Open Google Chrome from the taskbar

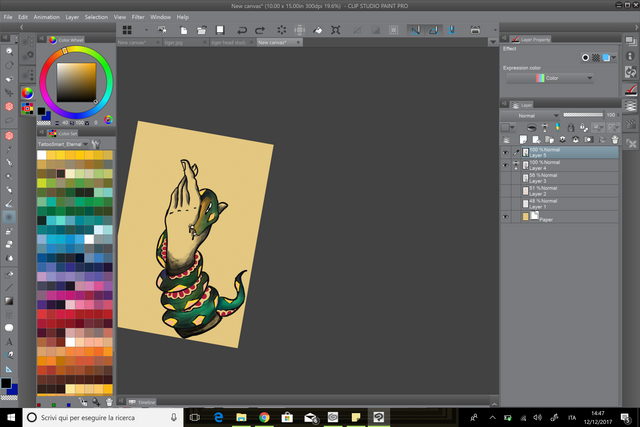pyautogui.click(x=264, y=417)
